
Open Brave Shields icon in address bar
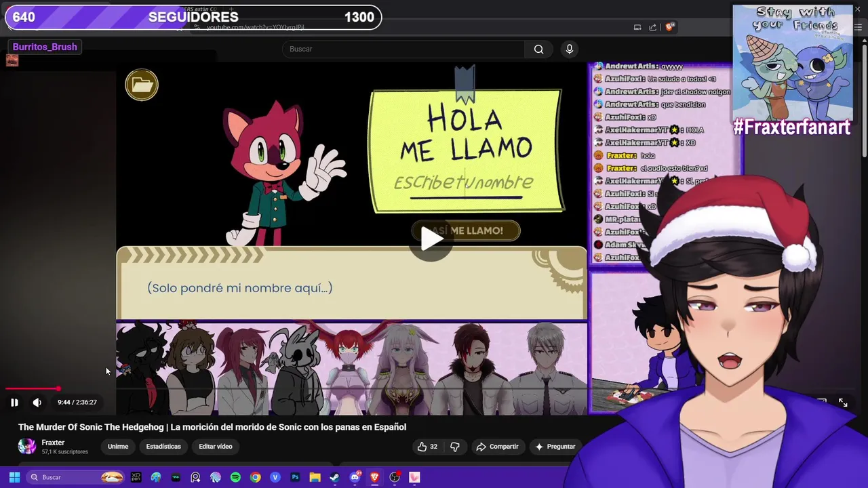pyautogui.click(x=670, y=27)
